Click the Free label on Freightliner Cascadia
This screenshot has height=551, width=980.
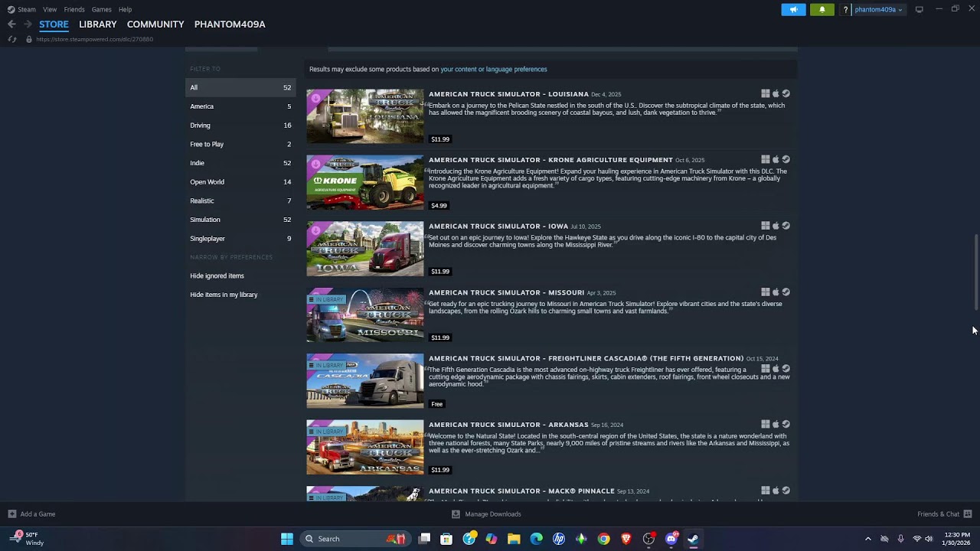coord(437,403)
